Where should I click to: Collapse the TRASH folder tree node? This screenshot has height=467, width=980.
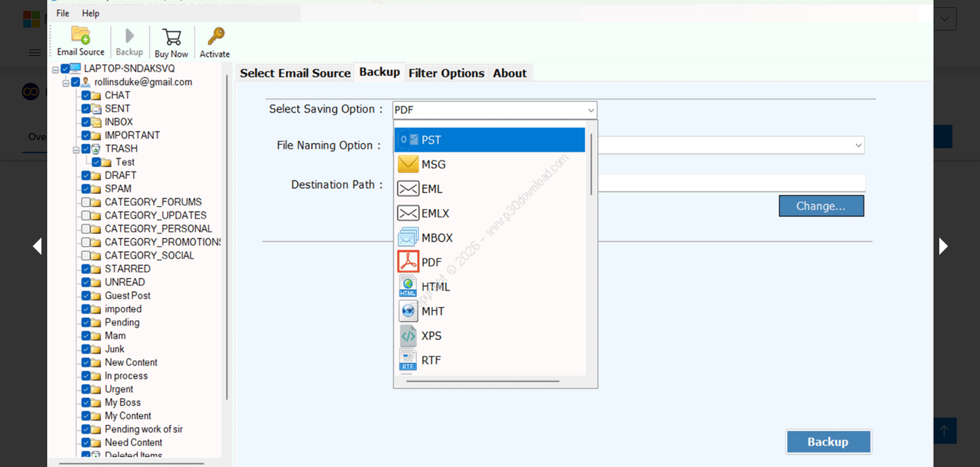pyautogui.click(x=76, y=149)
